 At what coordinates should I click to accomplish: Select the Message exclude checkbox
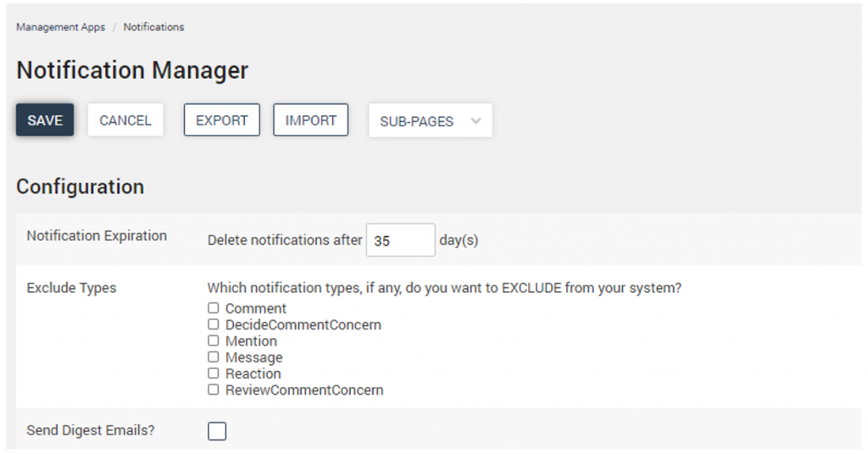coord(214,357)
